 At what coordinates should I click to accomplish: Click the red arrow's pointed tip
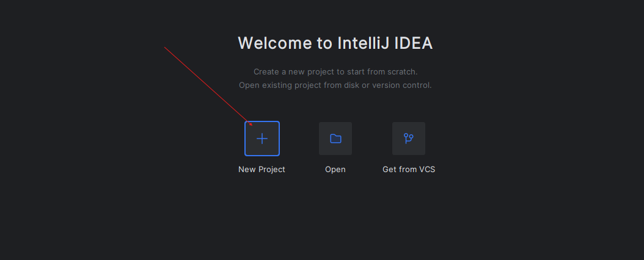(x=252, y=125)
